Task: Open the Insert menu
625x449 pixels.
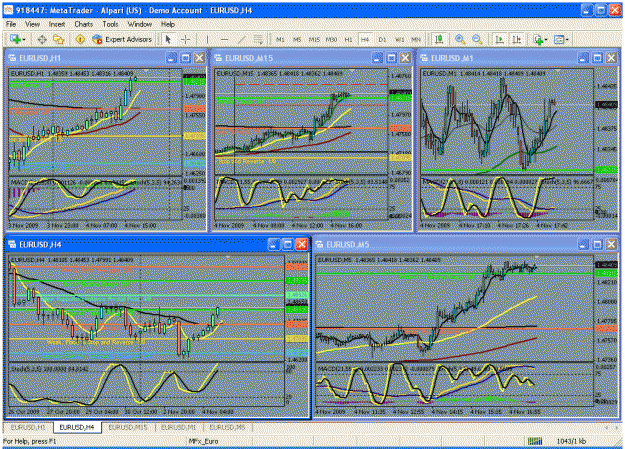Action: pos(57,24)
